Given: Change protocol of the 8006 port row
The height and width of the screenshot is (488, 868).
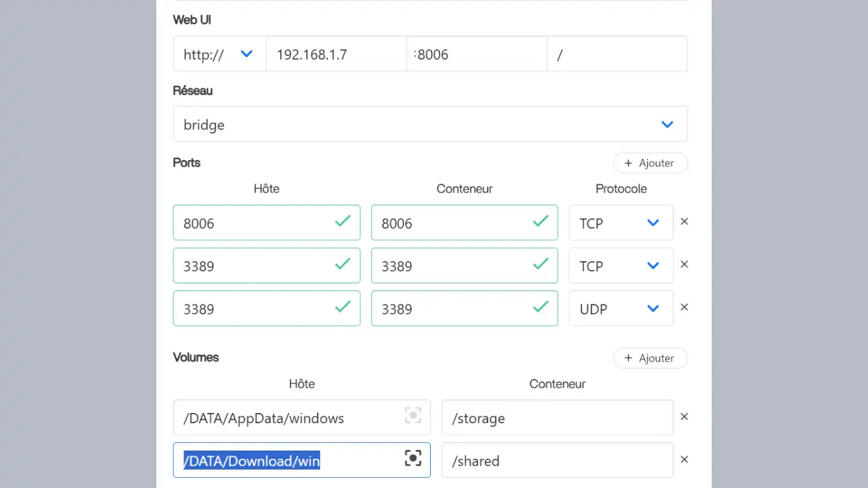Looking at the screenshot, I should coord(620,223).
